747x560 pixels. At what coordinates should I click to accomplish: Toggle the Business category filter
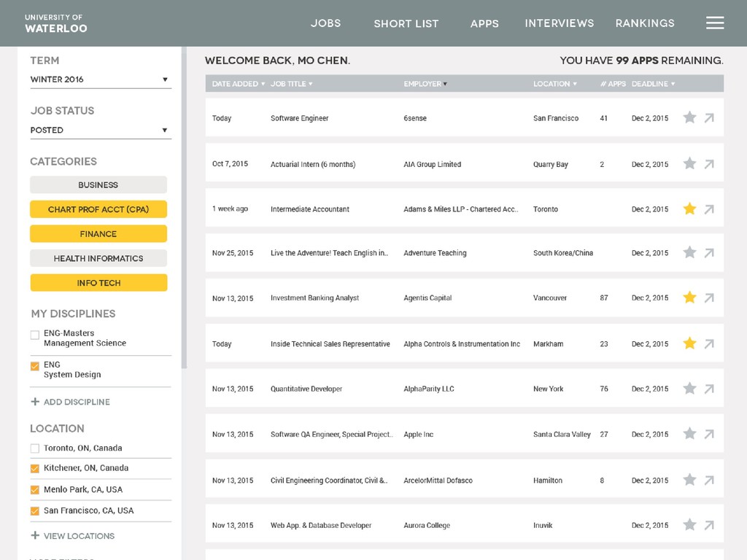98,184
